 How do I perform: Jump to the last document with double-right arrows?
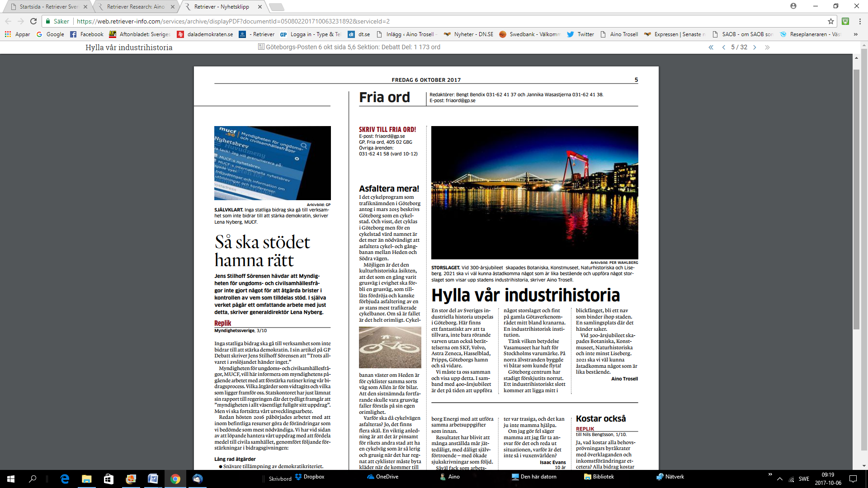(x=767, y=47)
